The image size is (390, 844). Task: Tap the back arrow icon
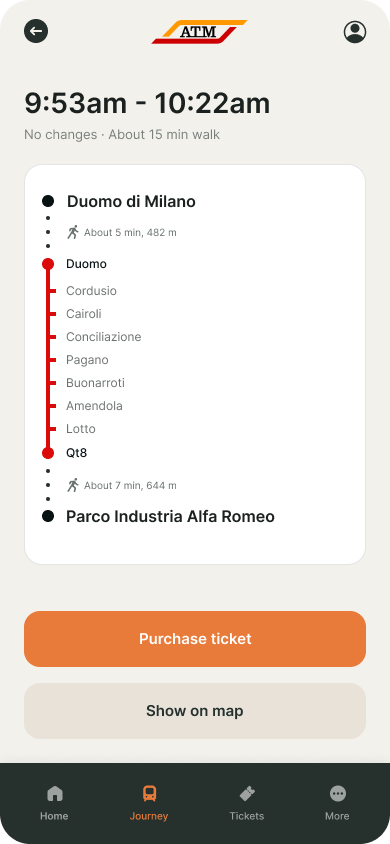pyautogui.click(x=36, y=31)
